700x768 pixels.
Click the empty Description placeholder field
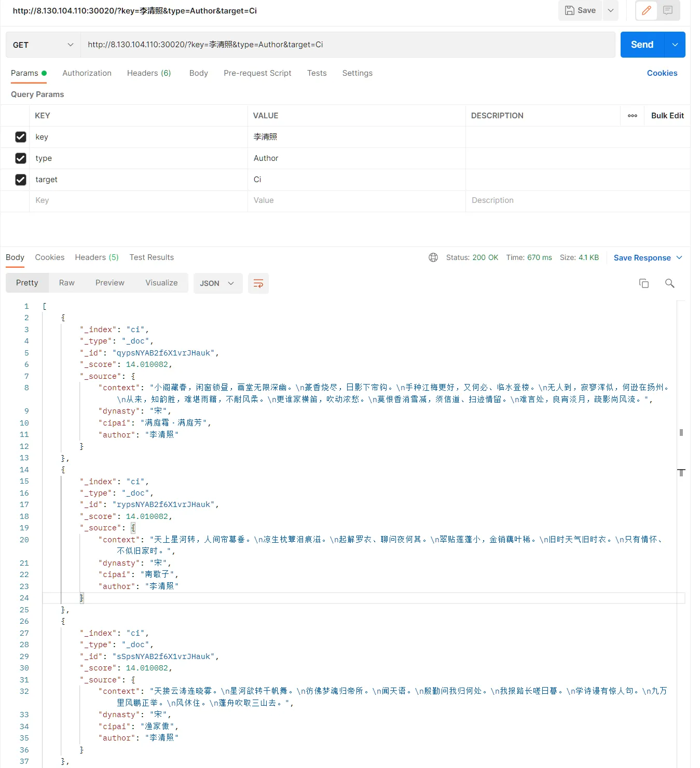578,200
